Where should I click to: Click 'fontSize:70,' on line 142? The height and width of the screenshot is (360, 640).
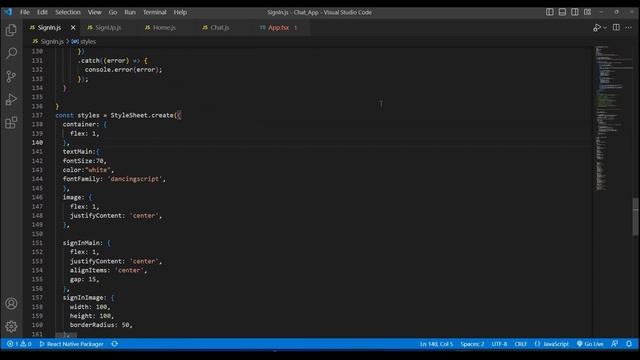pyautogui.click(x=84, y=161)
